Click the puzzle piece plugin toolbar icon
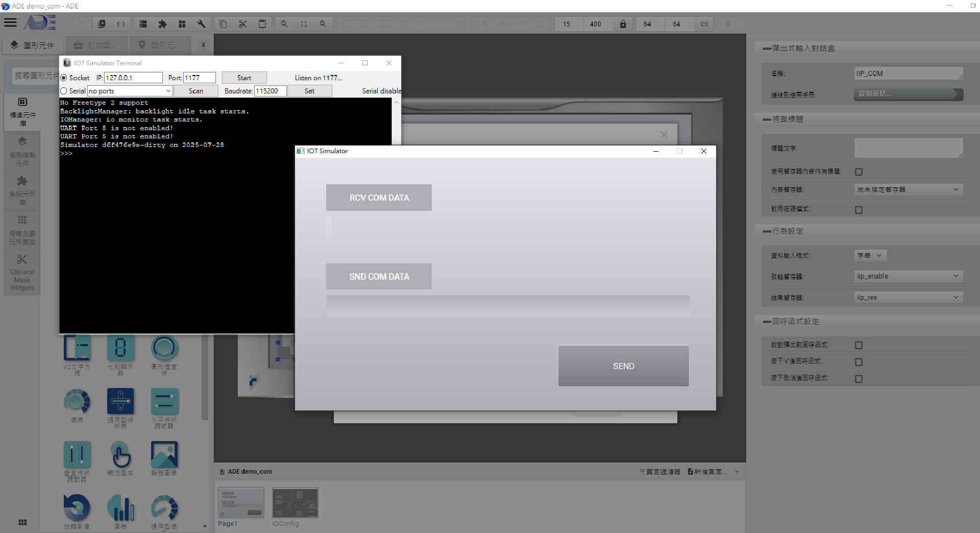The height and width of the screenshot is (533, 980). [x=162, y=24]
